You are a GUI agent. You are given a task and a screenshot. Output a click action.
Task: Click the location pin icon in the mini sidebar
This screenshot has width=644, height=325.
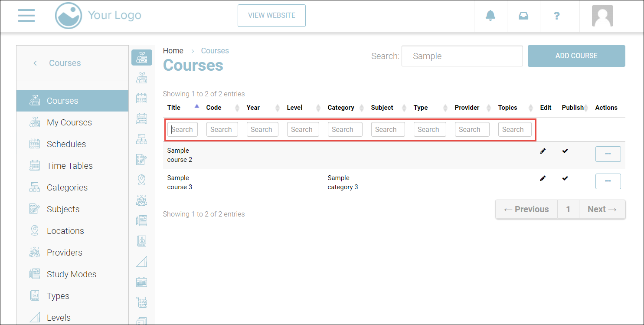141,180
